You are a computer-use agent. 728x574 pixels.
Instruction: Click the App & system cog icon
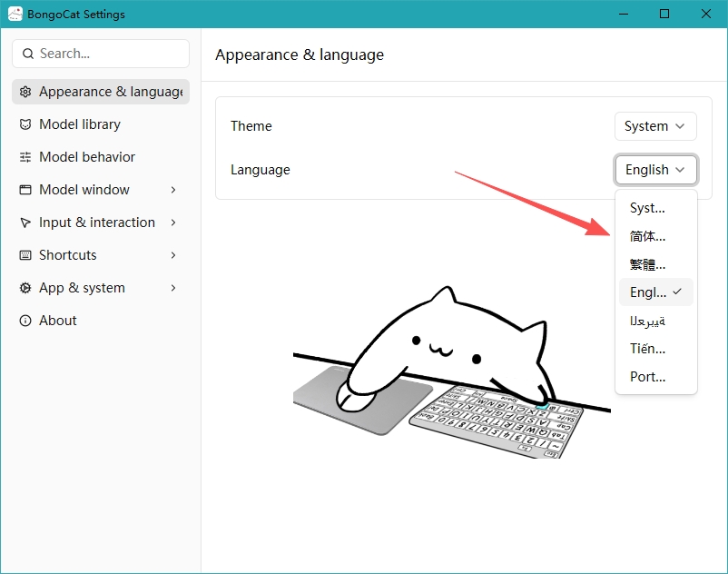25,288
